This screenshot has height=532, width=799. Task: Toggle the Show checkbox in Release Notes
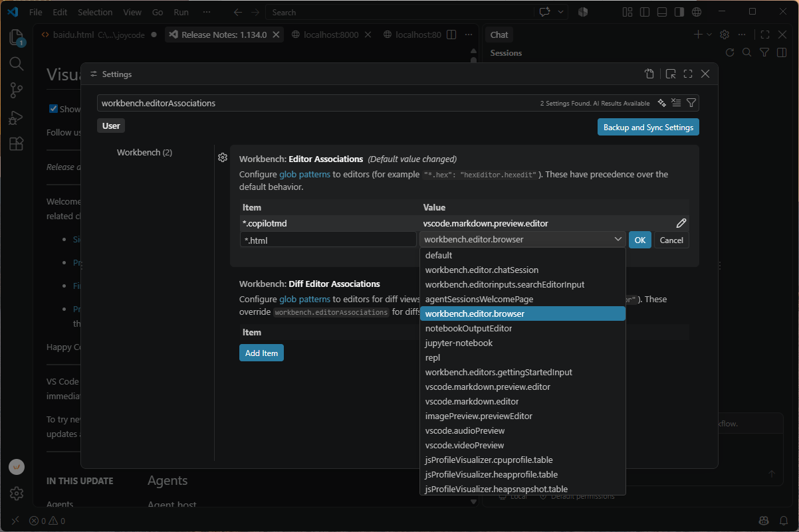pos(54,109)
